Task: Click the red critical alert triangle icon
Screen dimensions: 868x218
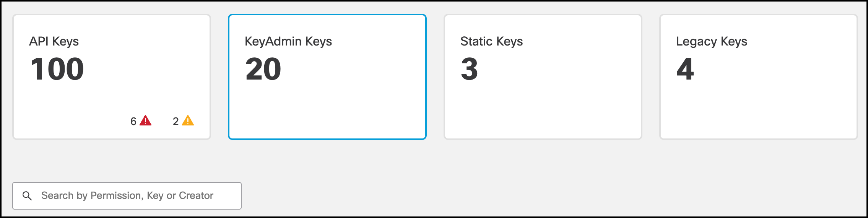Action: 146,121
